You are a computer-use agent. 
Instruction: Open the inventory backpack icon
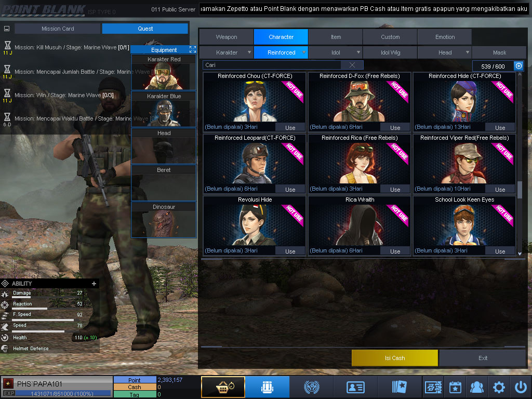pos(267,387)
